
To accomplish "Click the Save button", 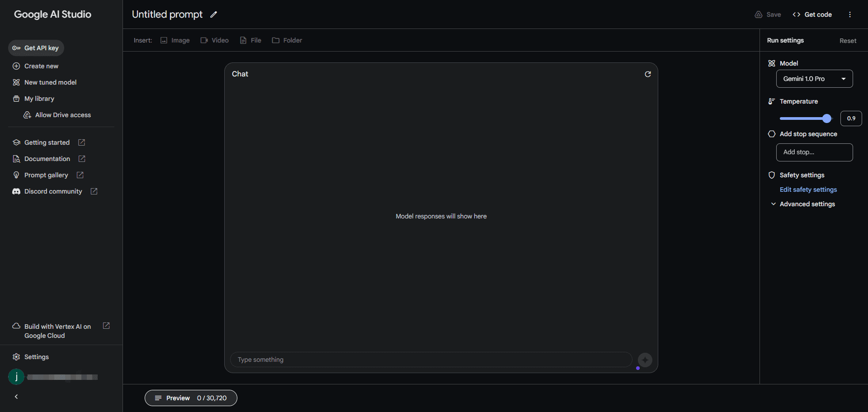I will coord(768,14).
